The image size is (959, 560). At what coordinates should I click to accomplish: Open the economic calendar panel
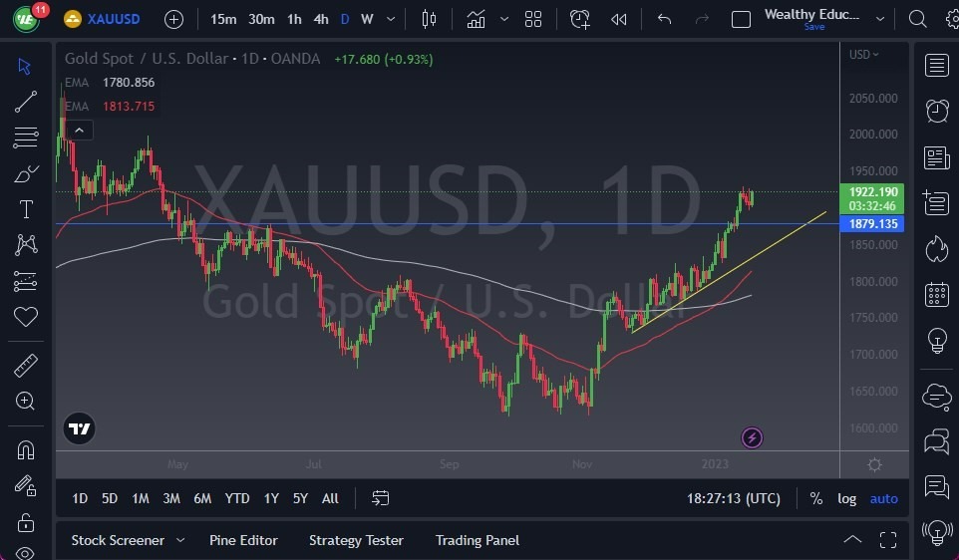point(936,295)
